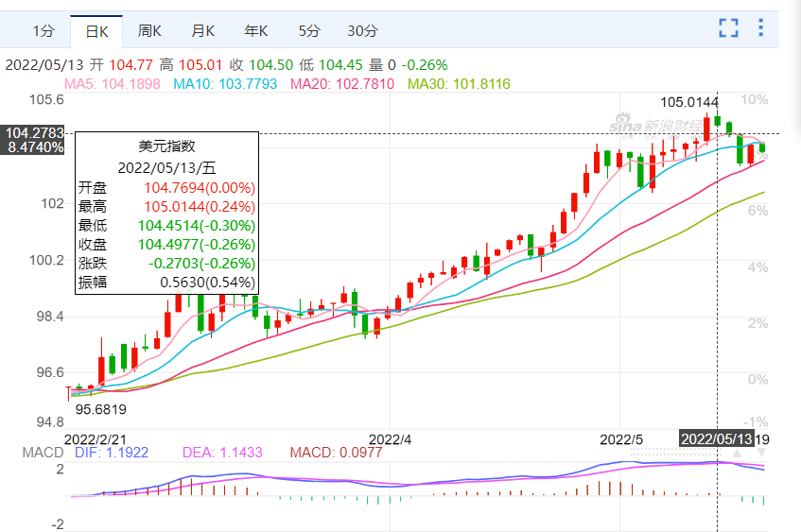The image size is (801, 532).
Task: Click the 收盘 104.4977 tooltip row
Action: pyautogui.click(x=166, y=245)
